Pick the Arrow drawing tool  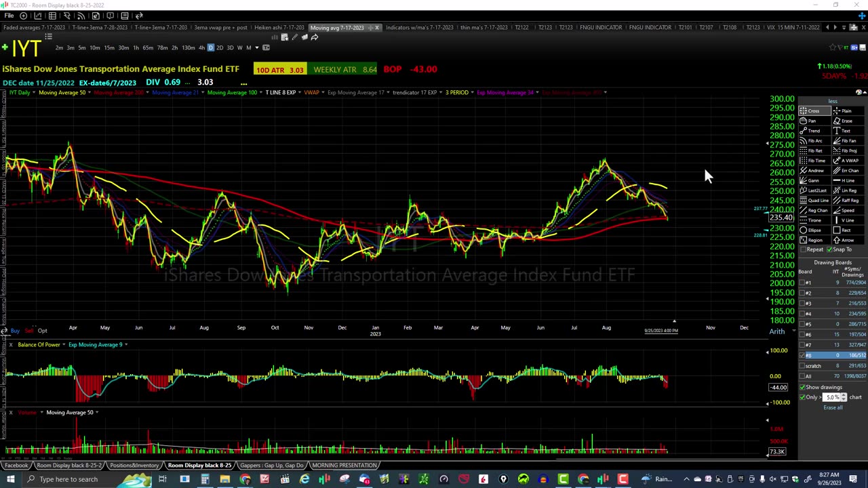click(848, 240)
